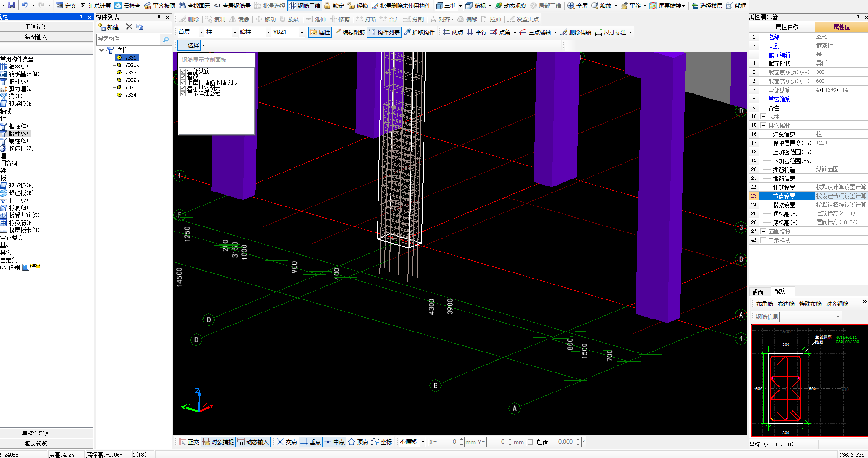Click the 屏幕旋转 screen rotate tool
The height and width of the screenshot is (458, 868).
click(x=666, y=6)
